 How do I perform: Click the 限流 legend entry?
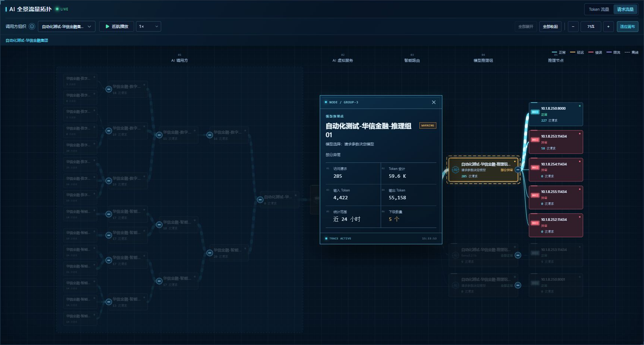[613, 52]
